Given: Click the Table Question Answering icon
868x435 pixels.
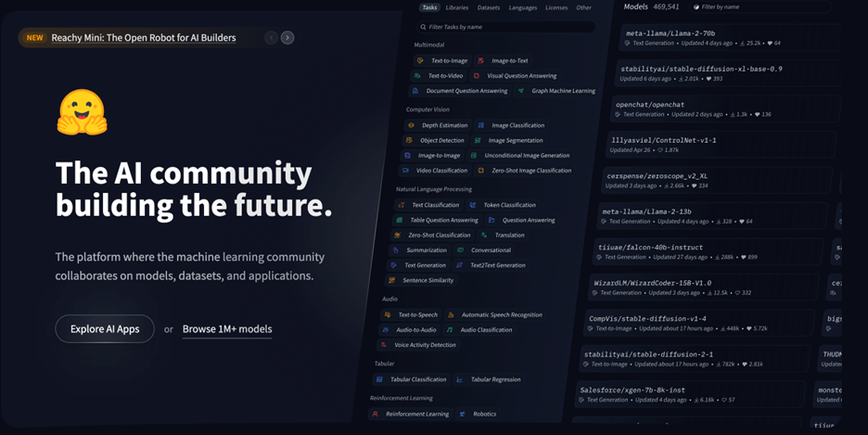Looking at the screenshot, I should pos(400,220).
